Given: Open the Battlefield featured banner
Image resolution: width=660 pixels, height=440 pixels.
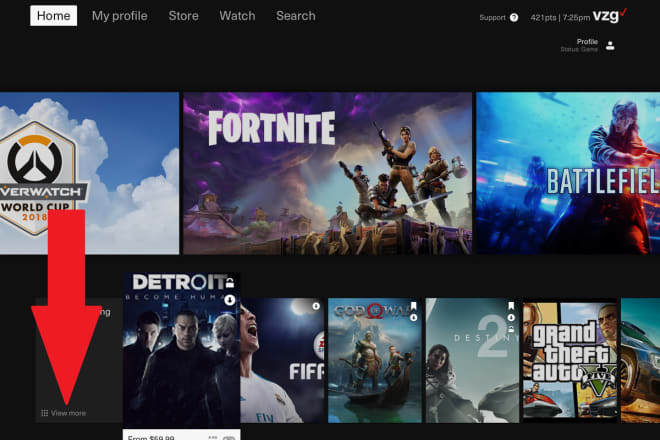Looking at the screenshot, I should (568, 173).
